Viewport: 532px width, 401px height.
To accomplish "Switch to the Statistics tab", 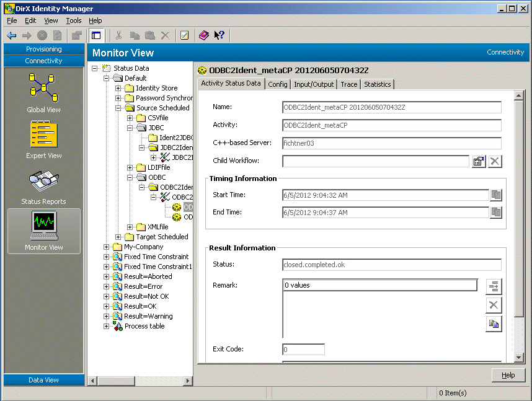I will [377, 84].
